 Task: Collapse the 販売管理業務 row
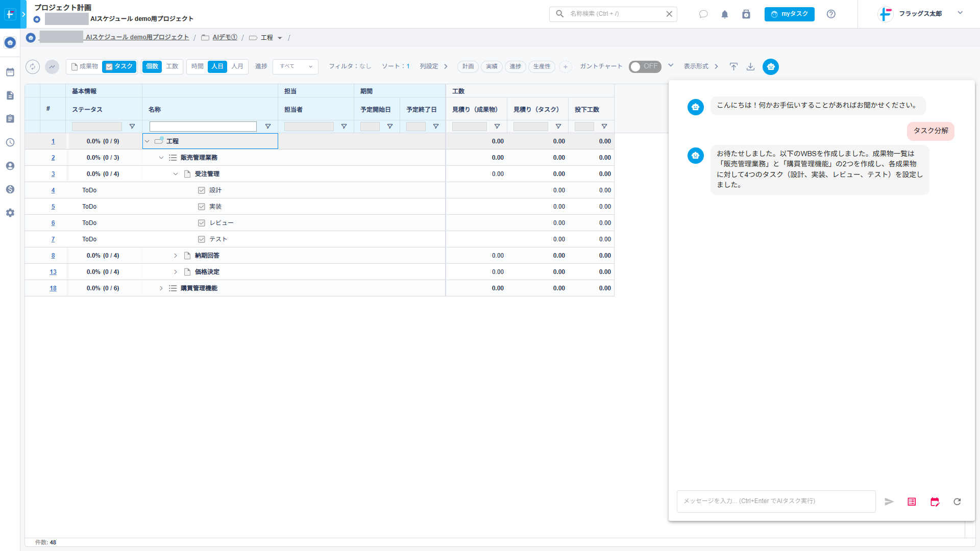pyautogui.click(x=161, y=158)
